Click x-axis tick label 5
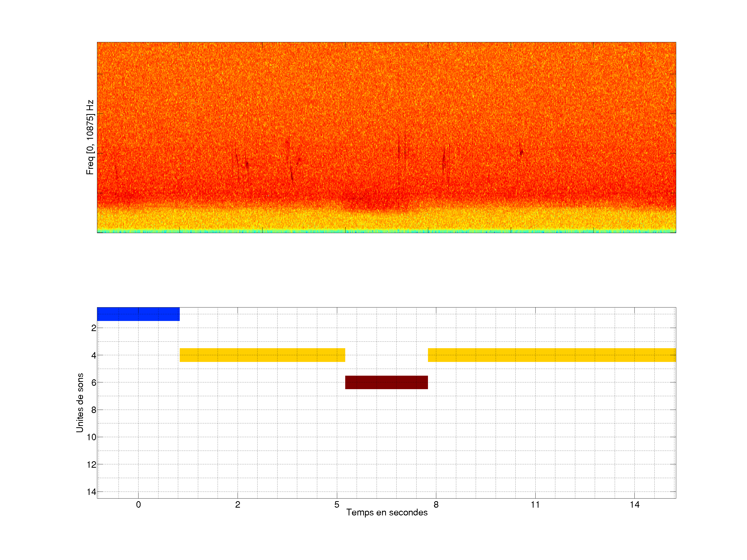This screenshot has width=747, height=560. click(x=337, y=505)
